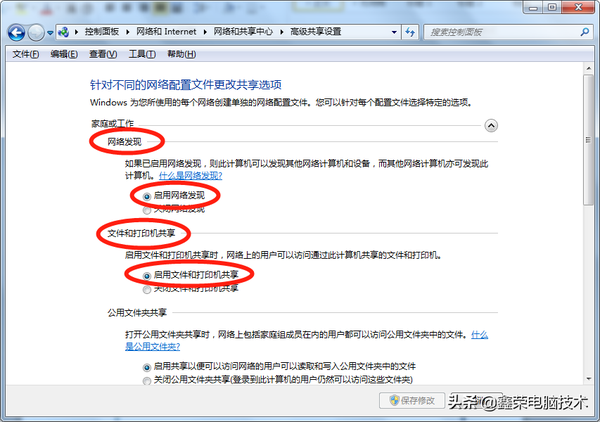The width and height of the screenshot is (600, 422).
Task: Select 启用文件和打印机共享 radio option
Action: click(147, 273)
